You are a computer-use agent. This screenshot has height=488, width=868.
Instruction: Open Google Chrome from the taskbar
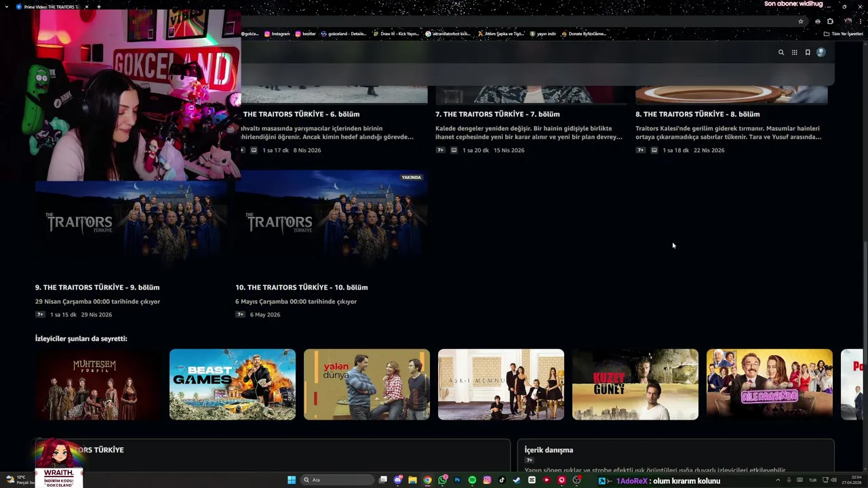[x=427, y=480]
